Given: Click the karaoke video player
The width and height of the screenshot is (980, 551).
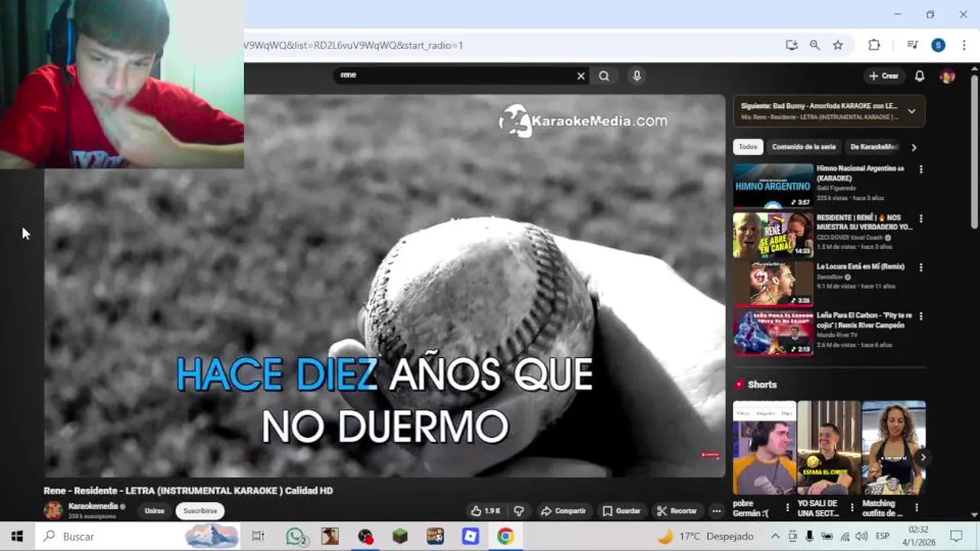Looking at the screenshot, I should (x=384, y=285).
